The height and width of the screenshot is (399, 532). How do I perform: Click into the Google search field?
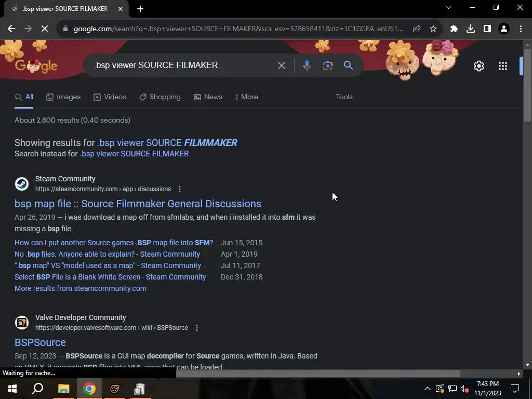coord(183,65)
